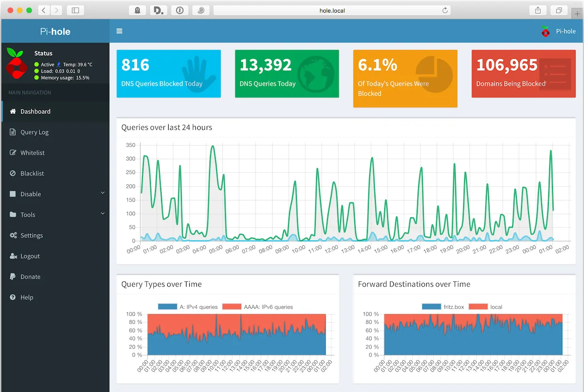Image resolution: width=584 pixels, height=392 pixels.
Task: Toggle the Safari sidebar button
Action: (x=75, y=10)
